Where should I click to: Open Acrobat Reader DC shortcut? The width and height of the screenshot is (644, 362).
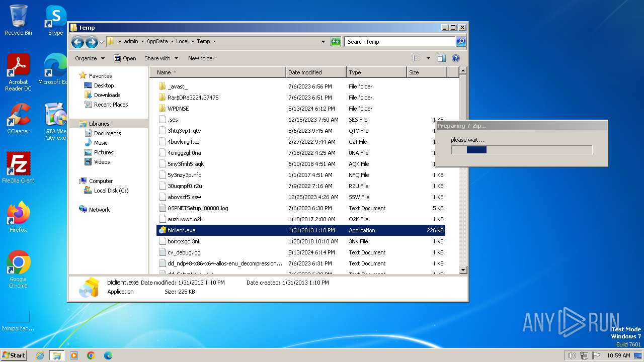[18, 72]
